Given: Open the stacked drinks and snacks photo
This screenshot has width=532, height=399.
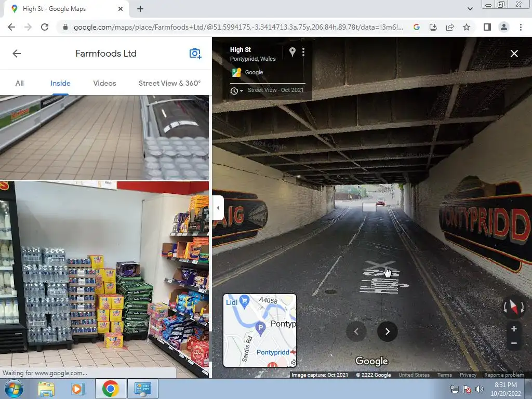Looking at the screenshot, I should pos(104,280).
